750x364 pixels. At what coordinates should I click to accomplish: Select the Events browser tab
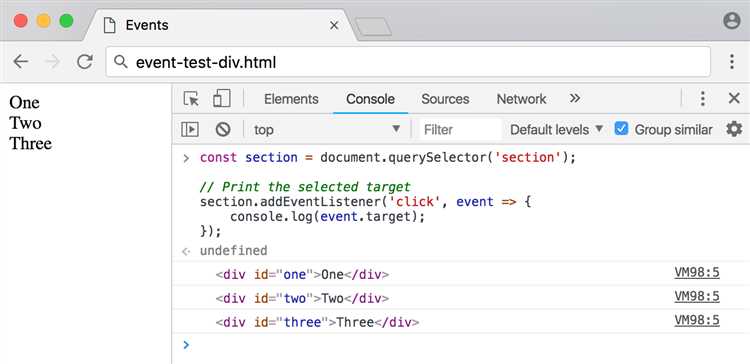(220, 25)
